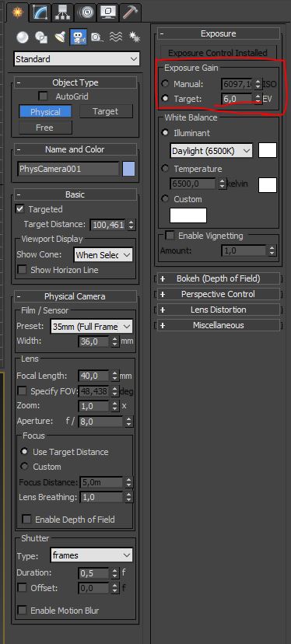Image resolution: width=291 pixels, height=644 pixels.
Task: Select the Manual exposure gain radio
Action: [165, 84]
